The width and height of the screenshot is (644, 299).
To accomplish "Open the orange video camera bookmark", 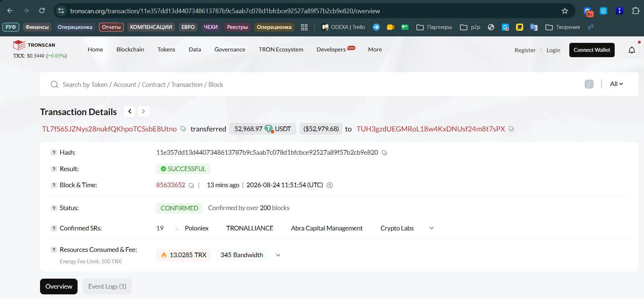I will 391,27.
